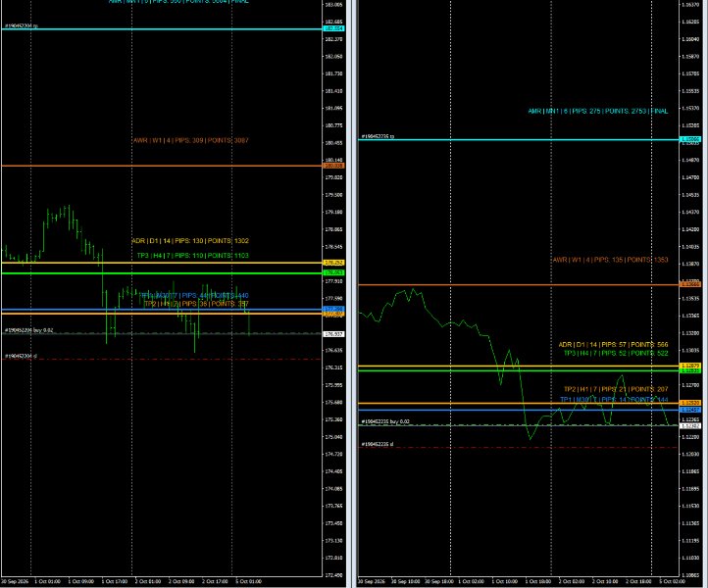This screenshot has height=588, width=708.
Task: Click the ADR D1 PIPS 57 label in right chart
Action: pyautogui.click(x=613, y=345)
